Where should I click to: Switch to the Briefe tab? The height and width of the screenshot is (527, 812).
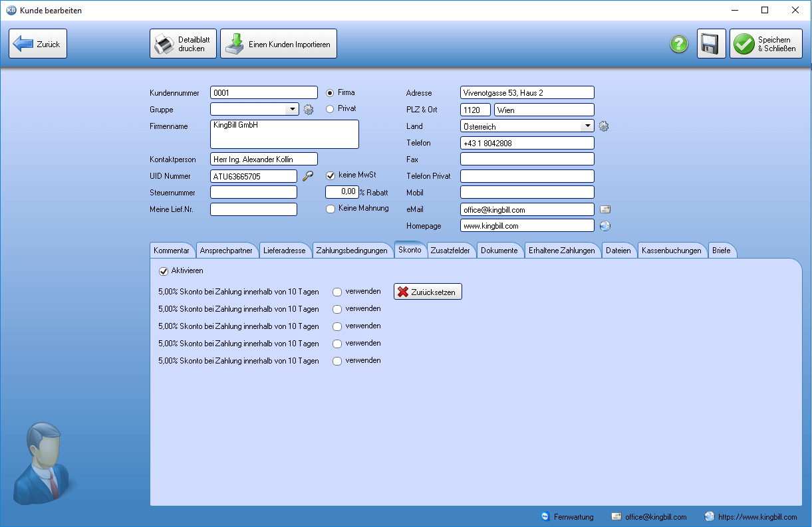pos(721,251)
